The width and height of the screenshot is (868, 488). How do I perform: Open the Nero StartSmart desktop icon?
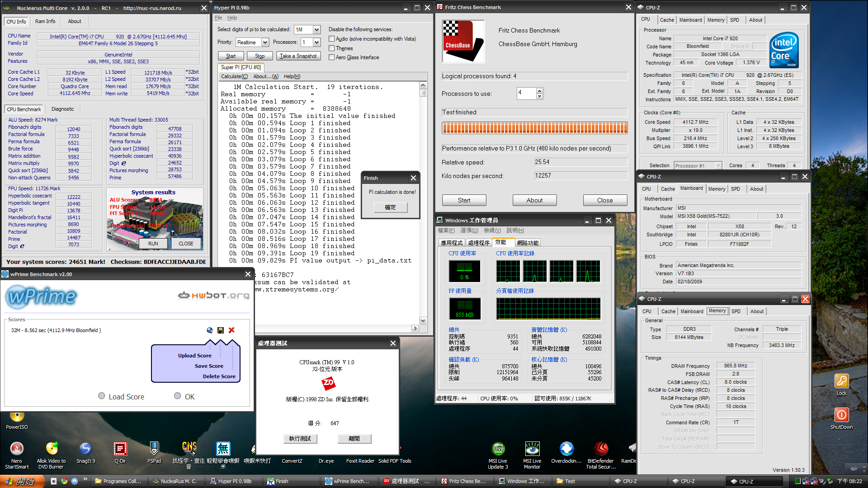click(x=17, y=455)
